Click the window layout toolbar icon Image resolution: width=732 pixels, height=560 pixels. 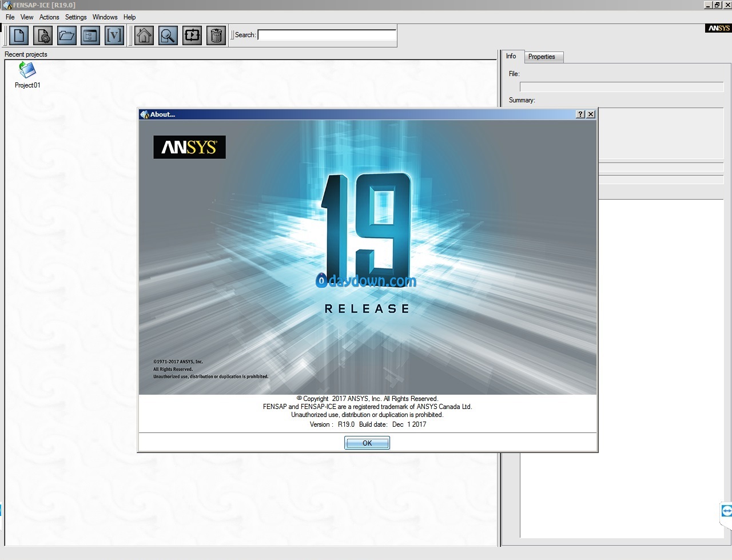pos(90,35)
